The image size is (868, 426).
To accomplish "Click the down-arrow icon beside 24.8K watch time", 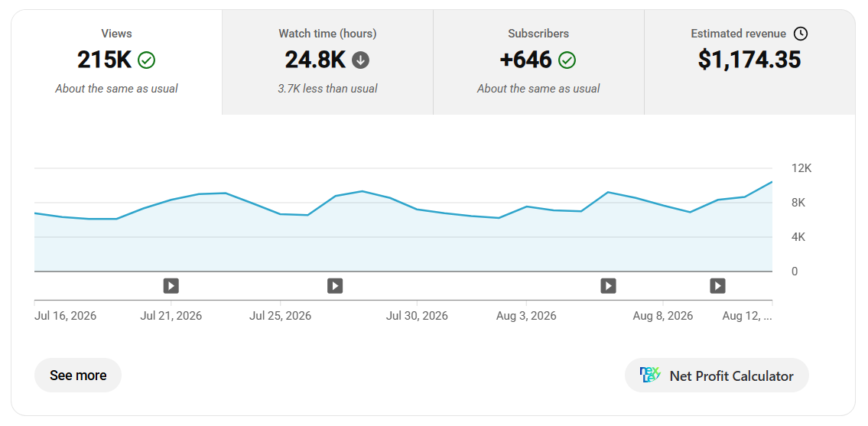I will [x=361, y=60].
